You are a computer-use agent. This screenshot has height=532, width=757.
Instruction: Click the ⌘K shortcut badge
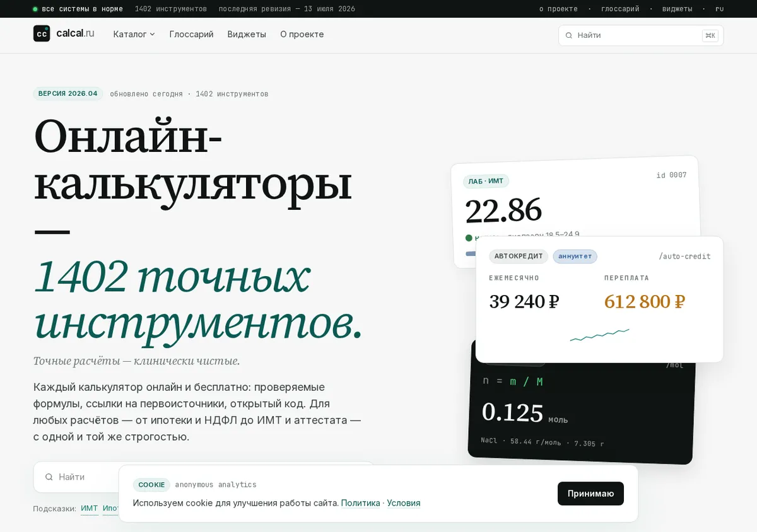[710, 36]
